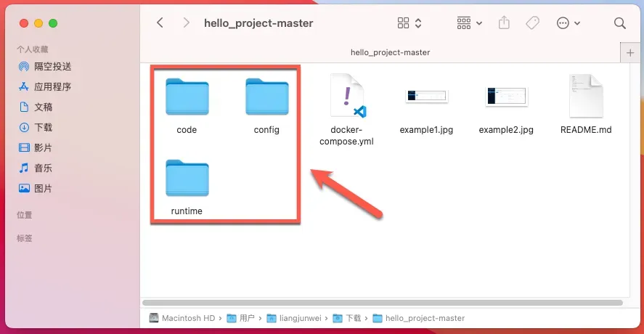Select example1.jpg image thumbnail
The image size is (644, 334).
click(426, 96)
